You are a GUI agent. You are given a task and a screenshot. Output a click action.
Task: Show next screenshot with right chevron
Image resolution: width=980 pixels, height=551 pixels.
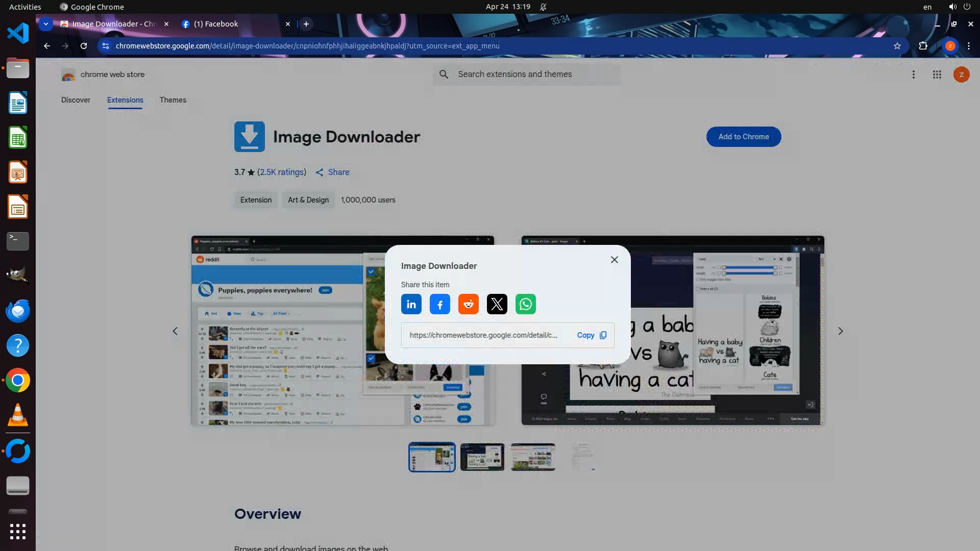coord(840,331)
